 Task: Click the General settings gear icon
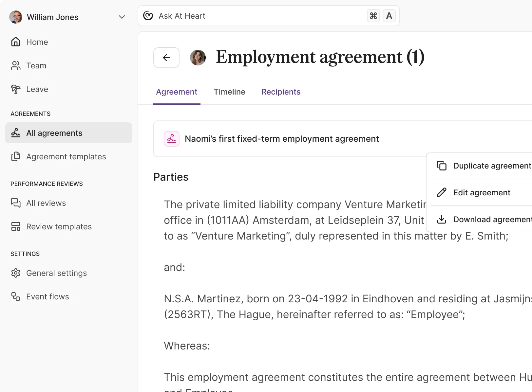15,273
